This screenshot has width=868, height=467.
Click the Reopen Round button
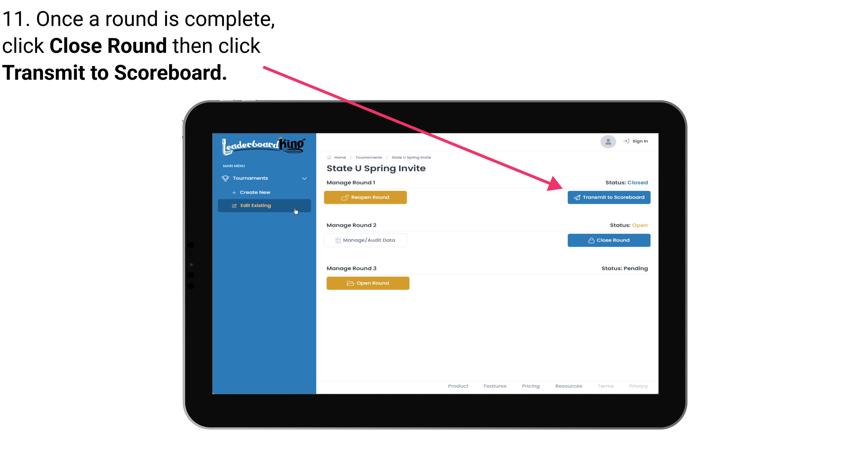(366, 197)
